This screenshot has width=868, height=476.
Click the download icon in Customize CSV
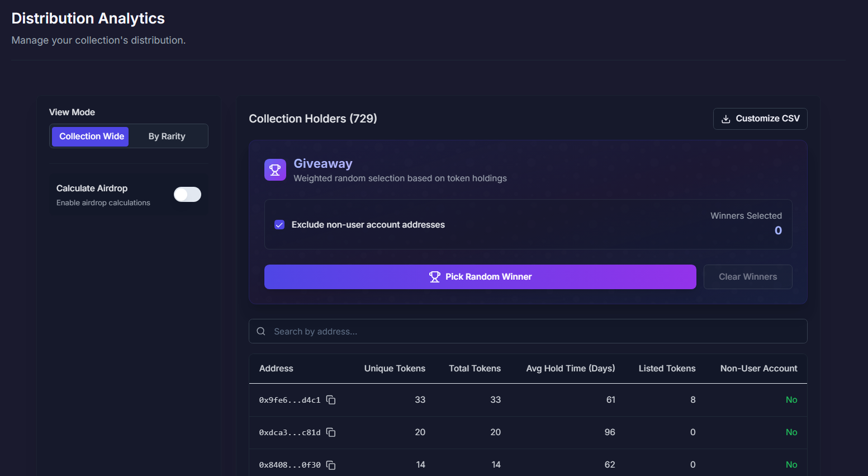point(726,119)
